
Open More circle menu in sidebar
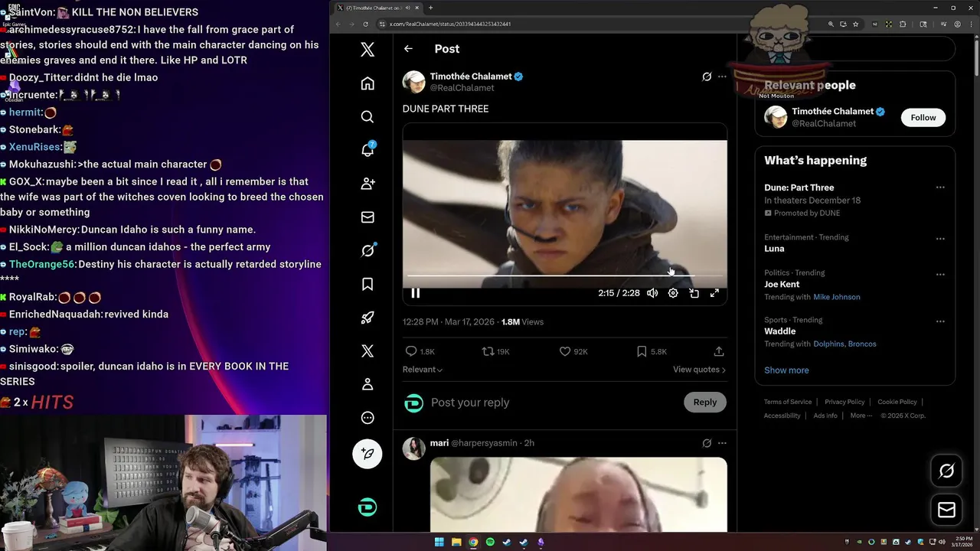pos(367,418)
